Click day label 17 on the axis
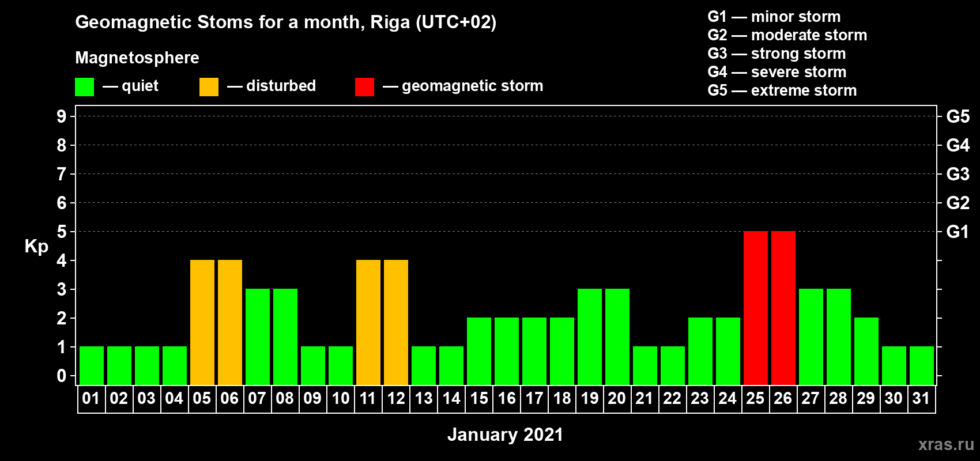Screen dimensions: 980x461 pyautogui.click(x=534, y=398)
